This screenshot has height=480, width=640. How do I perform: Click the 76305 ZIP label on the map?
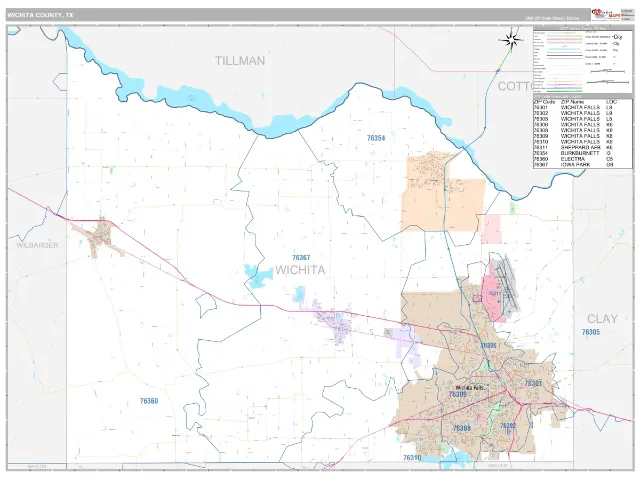tap(591, 332)
